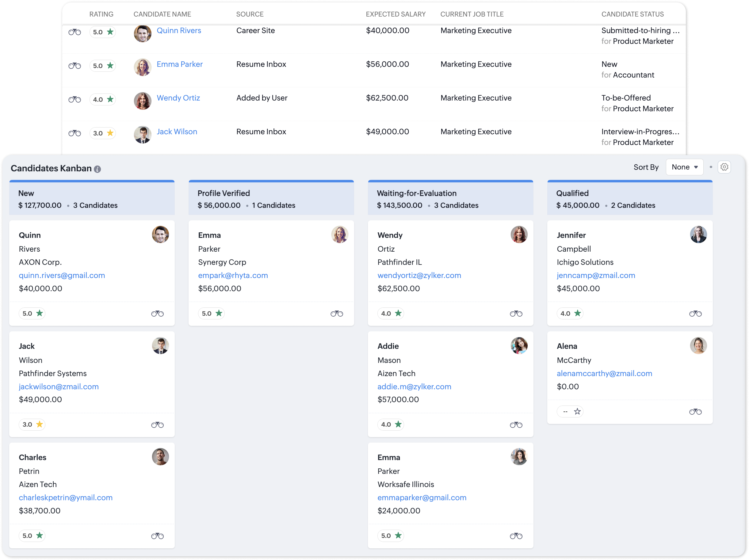Click binoculars icon on Jennifer Campbell card
749x560 pixels.
pos(695,314)
